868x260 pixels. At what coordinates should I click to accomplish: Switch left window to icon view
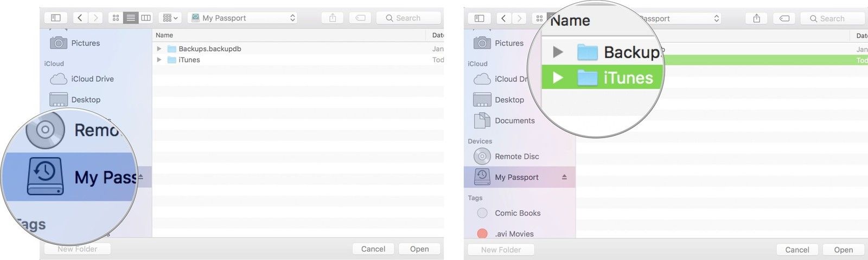tap(116, 18)
